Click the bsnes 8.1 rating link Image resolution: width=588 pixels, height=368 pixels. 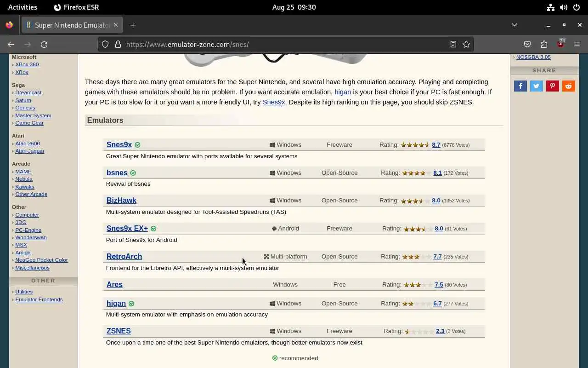tap(437, 172)
